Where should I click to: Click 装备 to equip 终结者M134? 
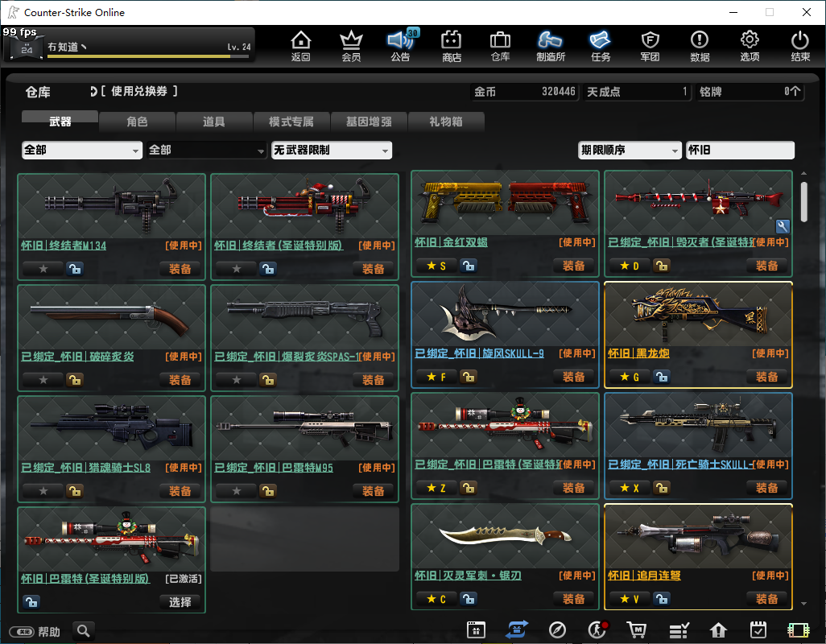tap(180, 269)
